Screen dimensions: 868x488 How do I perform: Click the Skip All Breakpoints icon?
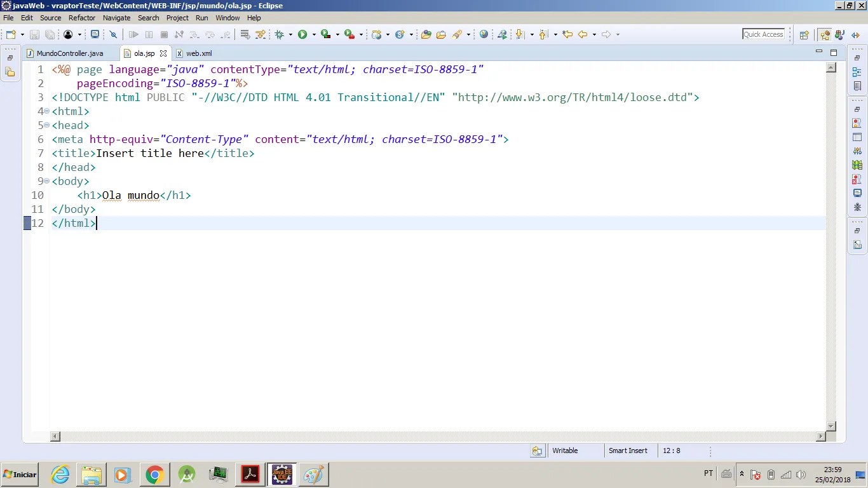pos(114,34)
